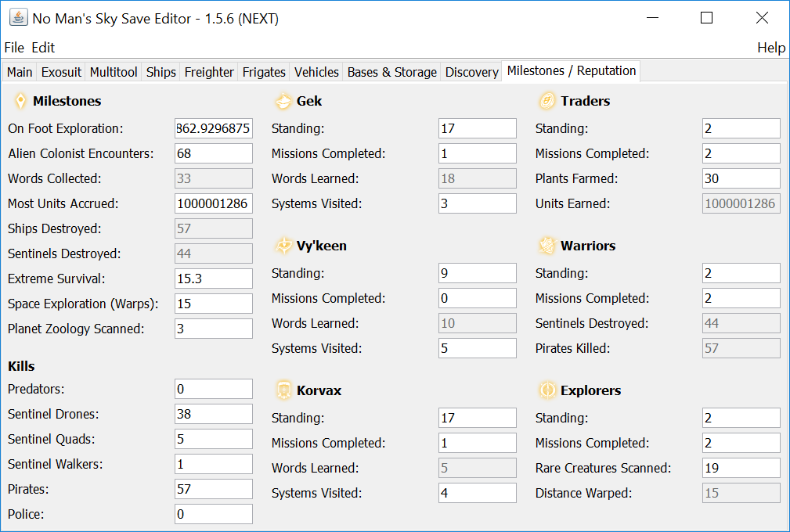
Task: Click the Rare Creatures Scanned field
Action: (741, 468)
